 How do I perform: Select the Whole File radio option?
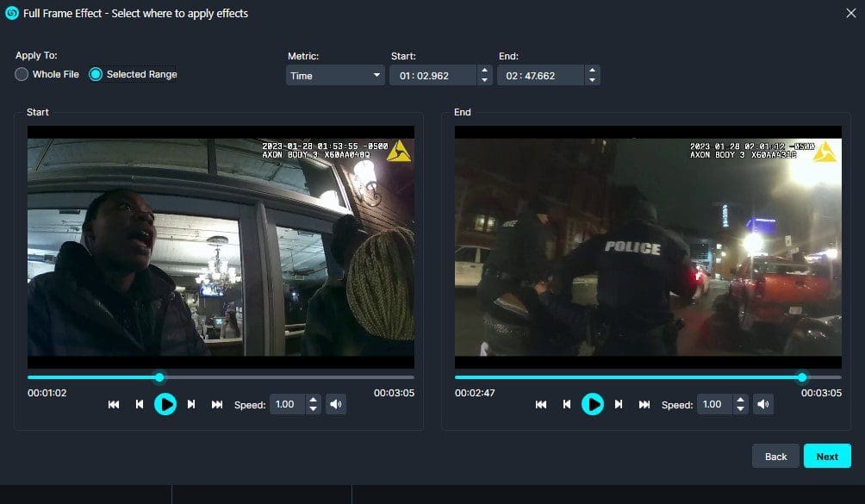(22, 74)
